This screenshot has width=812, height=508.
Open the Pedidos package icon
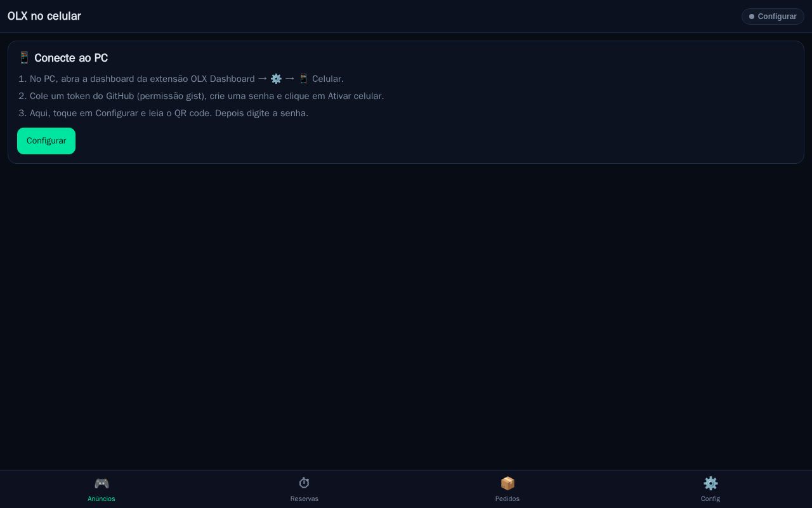pyautogui.click(x=507, y=484)
